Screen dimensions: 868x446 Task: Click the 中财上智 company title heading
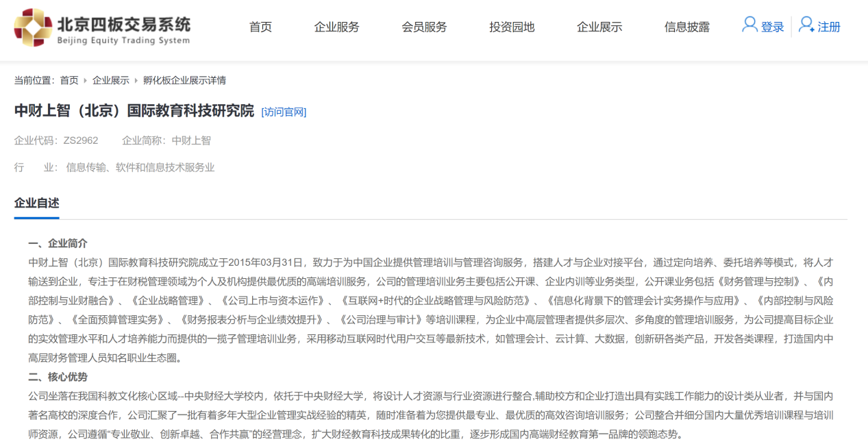pyautogui.click(x=134, y=111)
